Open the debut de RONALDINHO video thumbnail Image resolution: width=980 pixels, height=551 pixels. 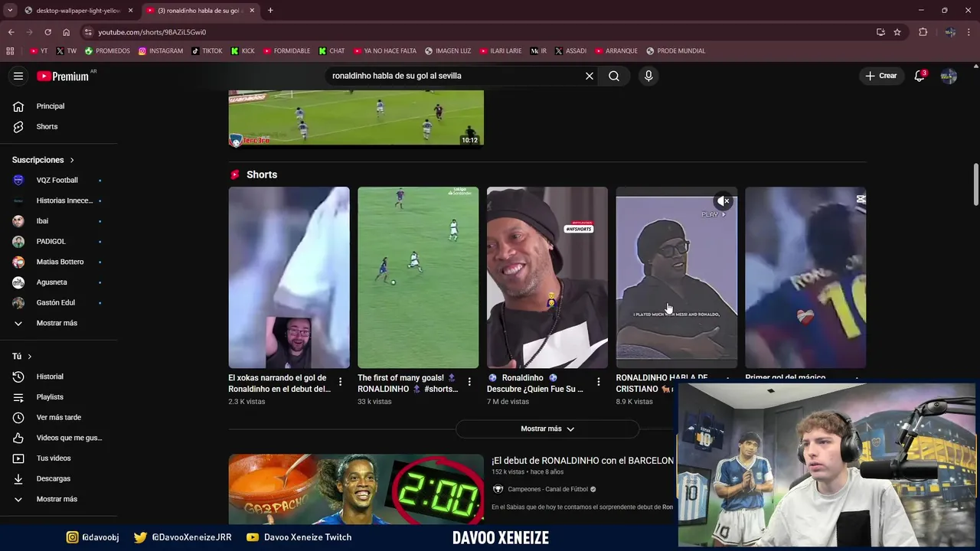click(x=356, y=489)
